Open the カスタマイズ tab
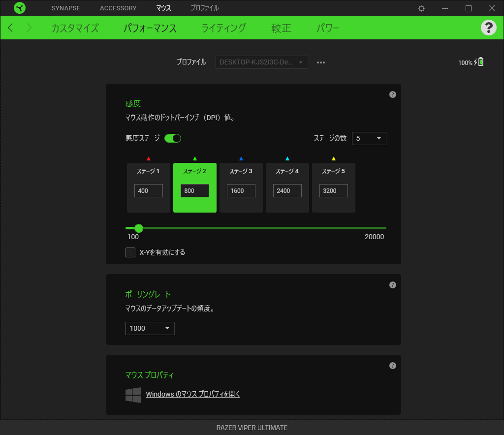The width and height of the screenshot is (504, 435). click(x=75, y=28)
